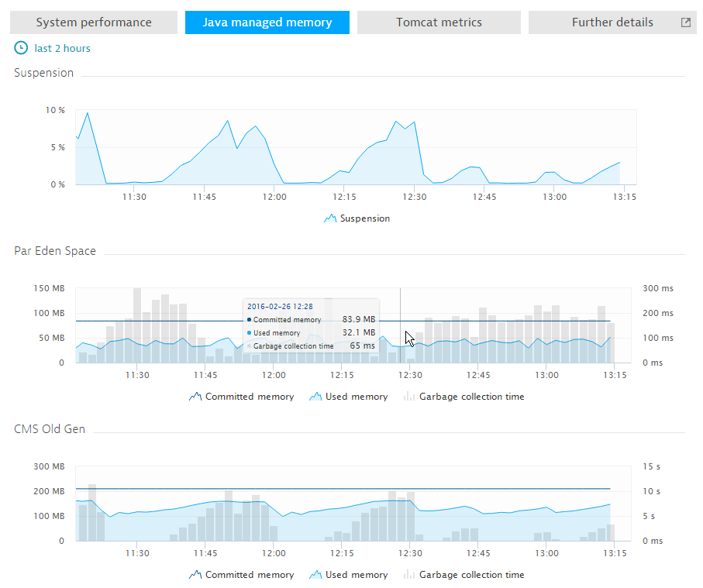This screenshot has width=703, height=588.
Task: Click Garbage collection time legend icon under CMS Old Gen
Action: [409, 575]
